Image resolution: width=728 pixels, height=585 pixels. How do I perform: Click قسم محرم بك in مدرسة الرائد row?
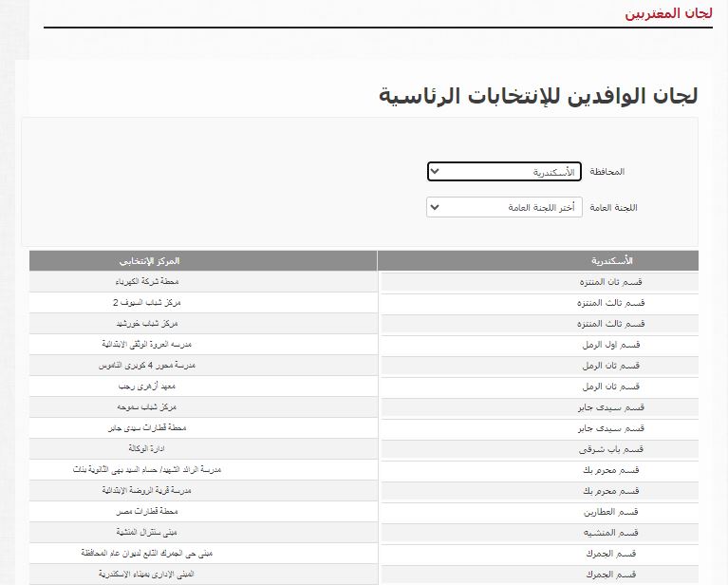[x=539, y=470]
